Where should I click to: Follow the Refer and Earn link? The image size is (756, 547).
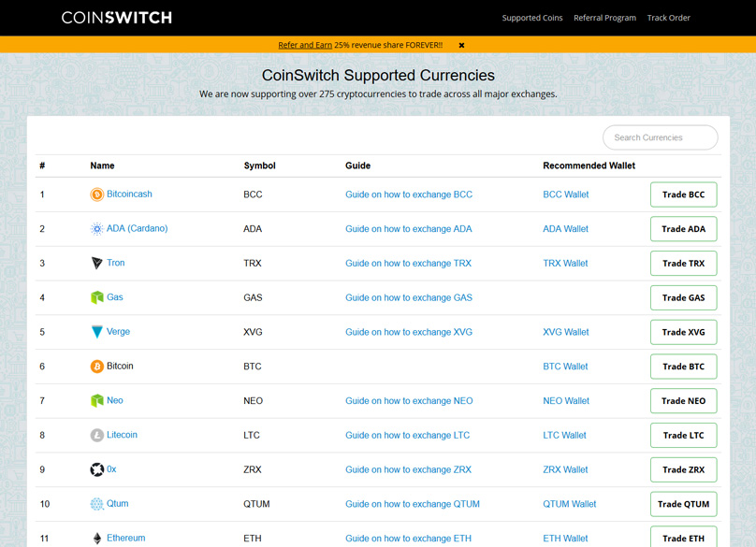pyautogui.click(x=305, y=45)
